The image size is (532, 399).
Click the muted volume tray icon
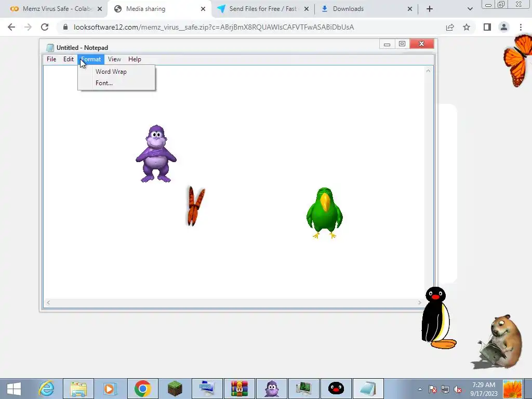click(458, 389)
